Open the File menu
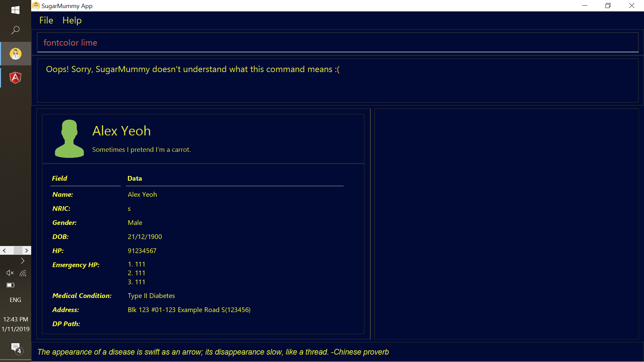644x362 pixels. [x=46, y=20]
